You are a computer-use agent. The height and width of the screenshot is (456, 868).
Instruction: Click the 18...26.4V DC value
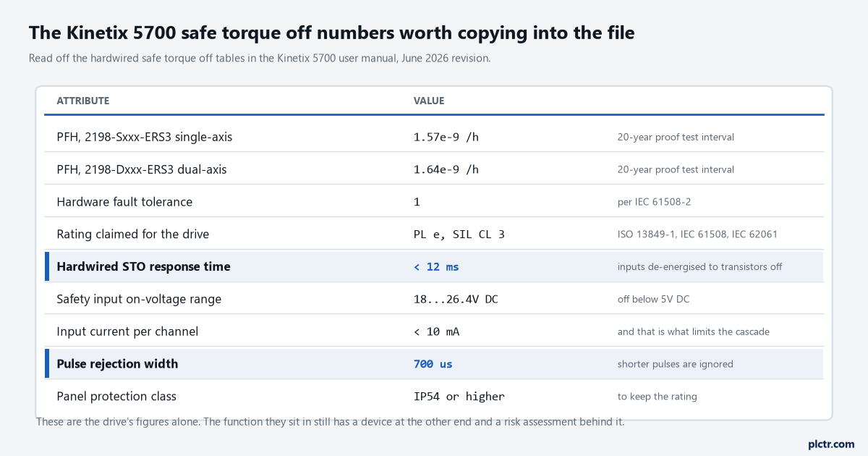456,299
